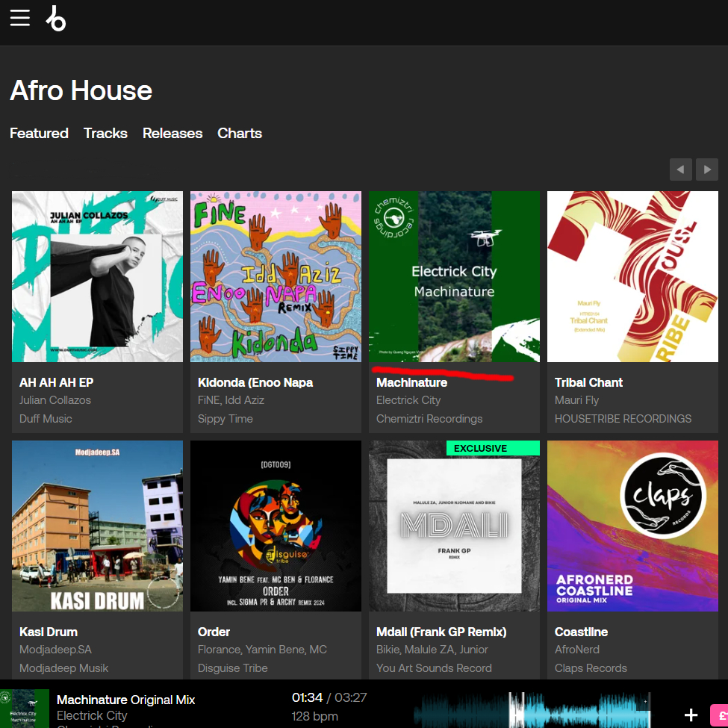The height and width of the screenshot is (728, 728).
Task: Visit artist Modjadeep.SA
Action: (55, 650)
